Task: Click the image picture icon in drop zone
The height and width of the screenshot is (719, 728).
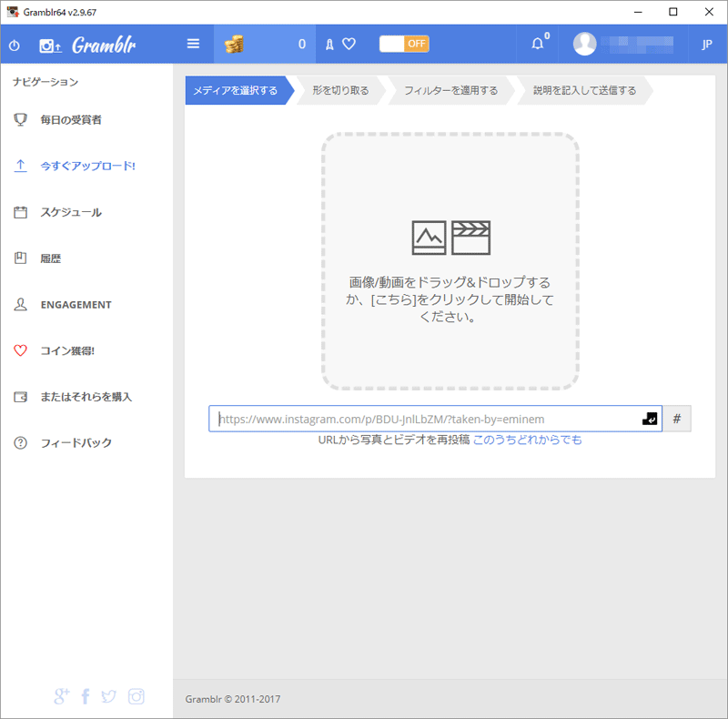Action: [x=429, y=238]
